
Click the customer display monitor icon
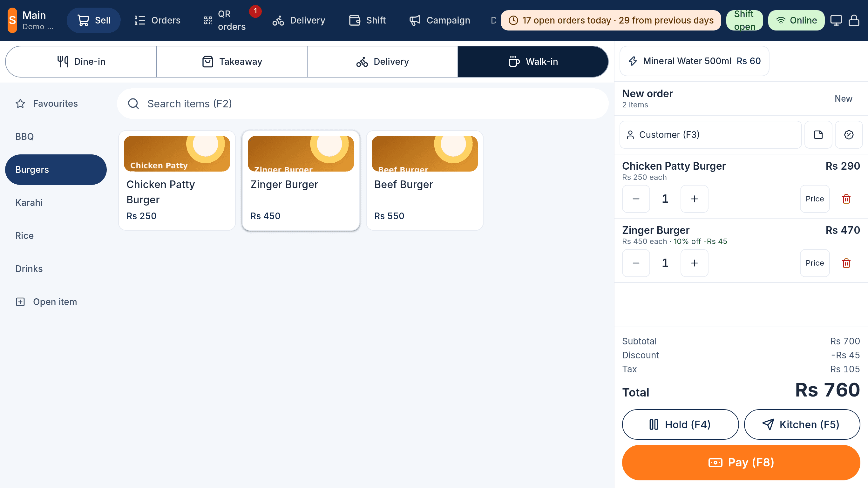[836, 20]
